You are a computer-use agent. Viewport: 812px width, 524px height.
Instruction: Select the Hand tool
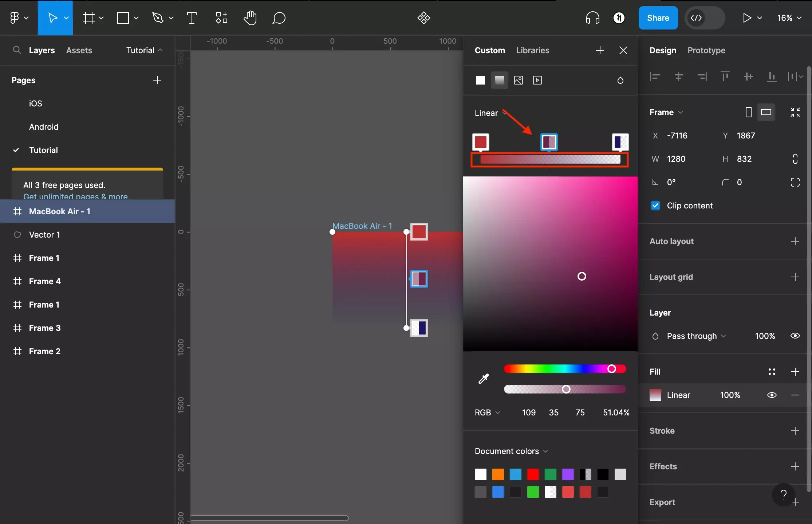(x=250, y=17)
